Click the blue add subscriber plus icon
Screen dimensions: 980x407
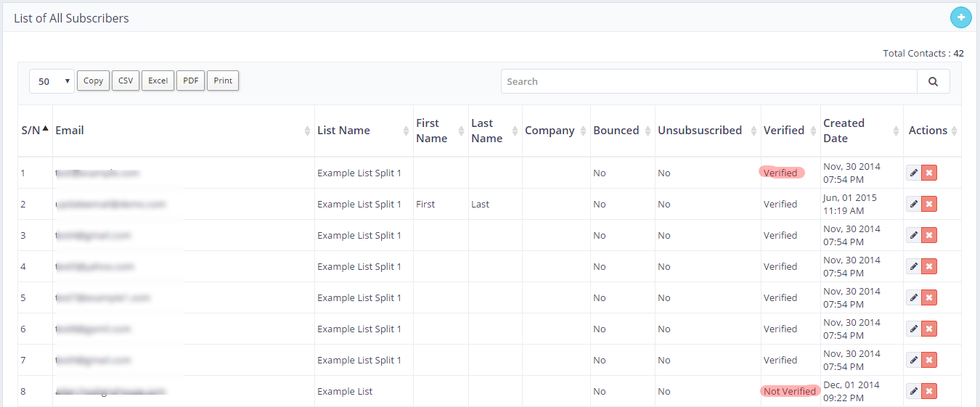tap(960, 17)
